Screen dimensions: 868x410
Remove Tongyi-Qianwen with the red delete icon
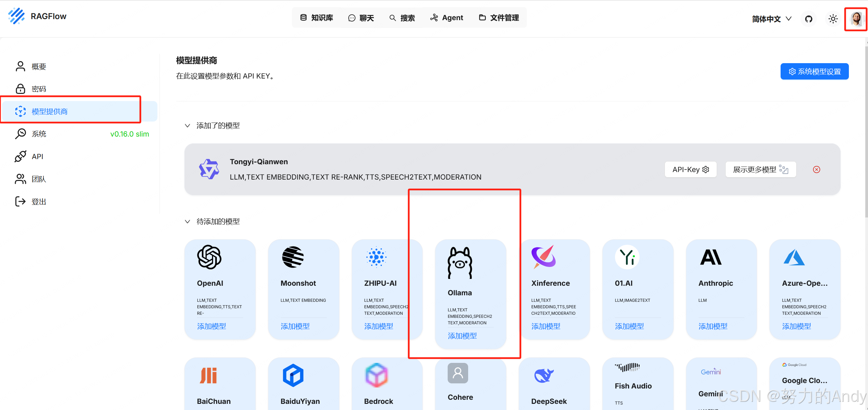(x=816, y=169)
